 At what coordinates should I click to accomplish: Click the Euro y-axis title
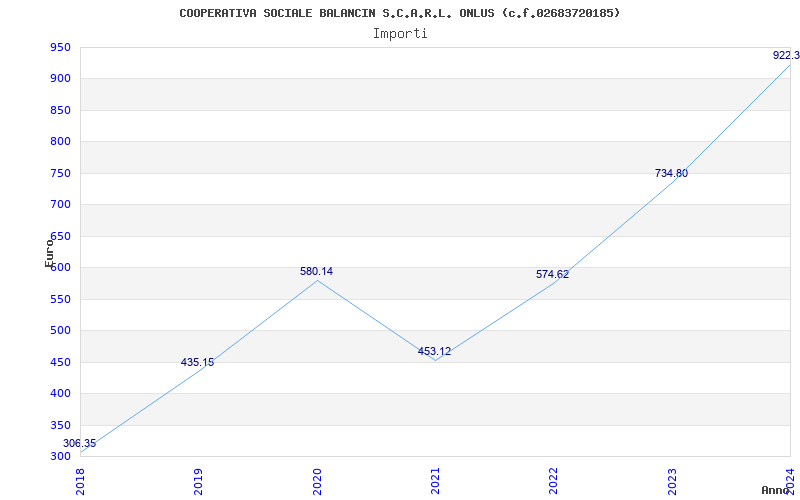pyautogui.click(x=49, y=253)
